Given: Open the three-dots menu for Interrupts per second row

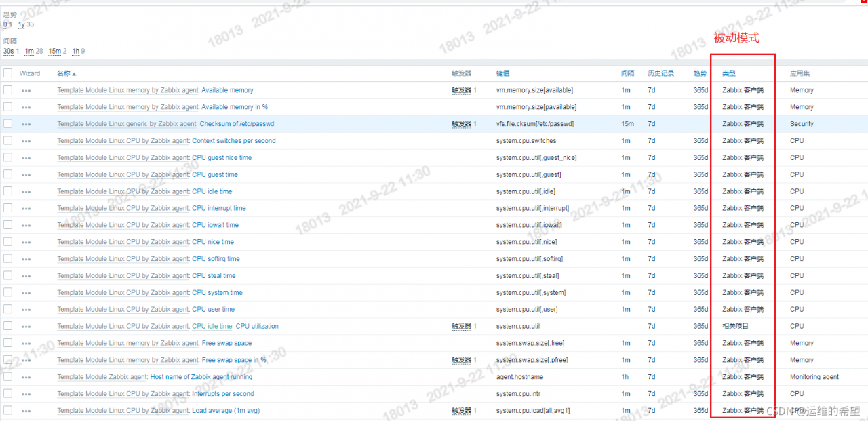Looking at the screenshot, I should click(x=26, y=394).
